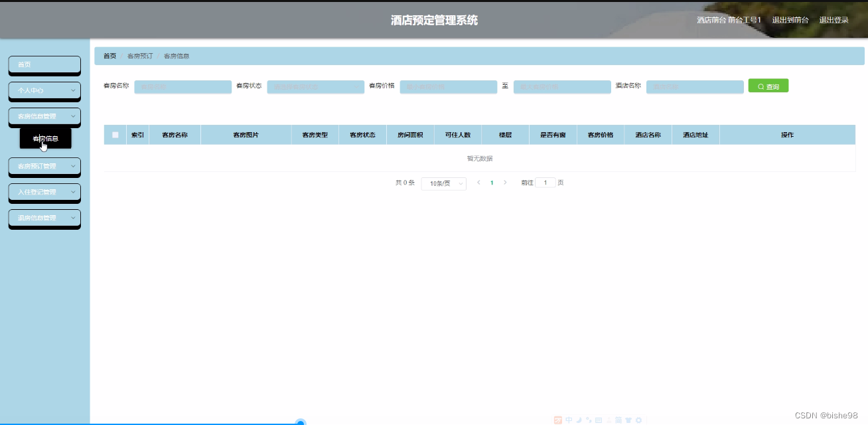Open the 客房状态 dropdown selector
The height and width of the screenshot is (425, 868).
coord(315,86)
